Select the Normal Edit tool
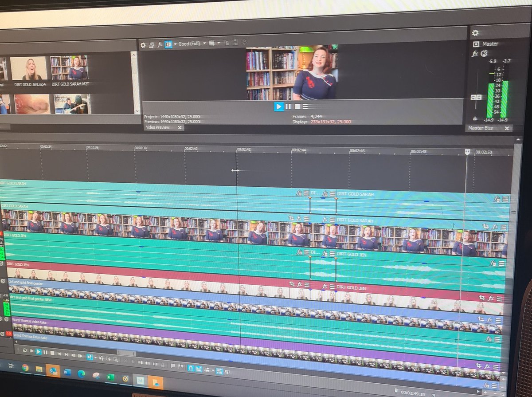 point(90,357)
